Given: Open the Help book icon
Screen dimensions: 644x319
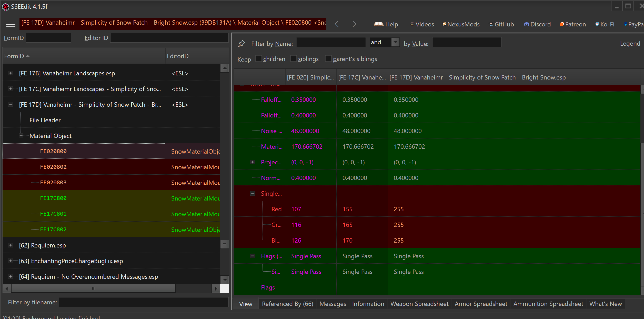Looking at the screenshot, I should point(378,24).
